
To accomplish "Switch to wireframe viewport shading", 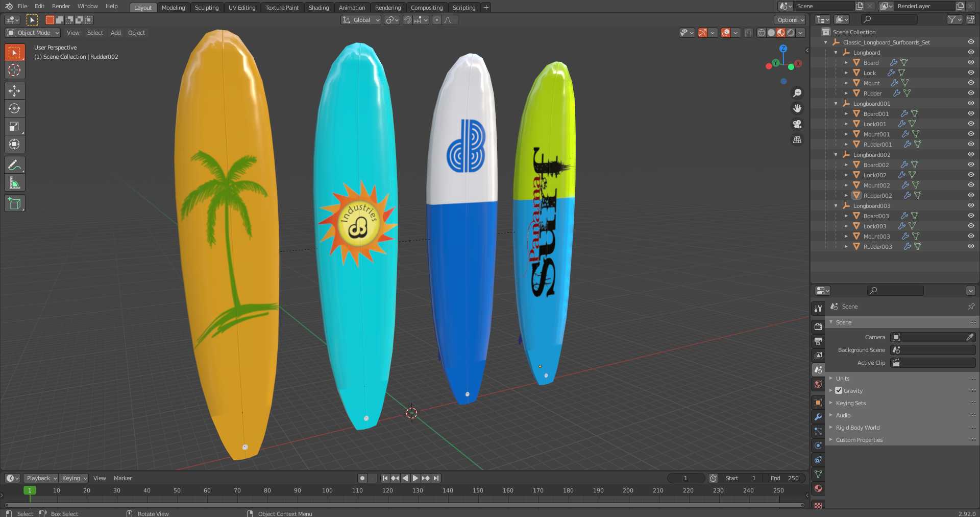I will (762, 33).
